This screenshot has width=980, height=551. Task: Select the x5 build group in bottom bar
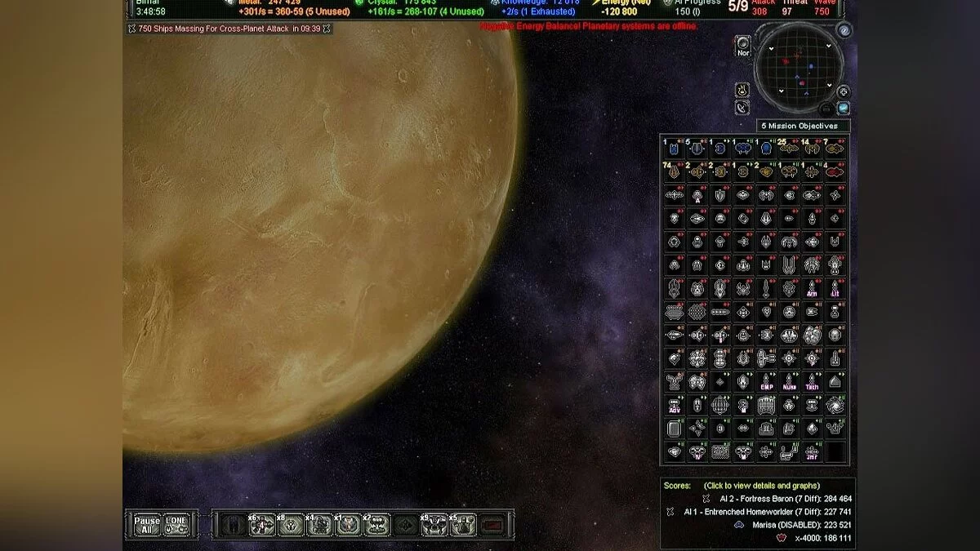462,525
